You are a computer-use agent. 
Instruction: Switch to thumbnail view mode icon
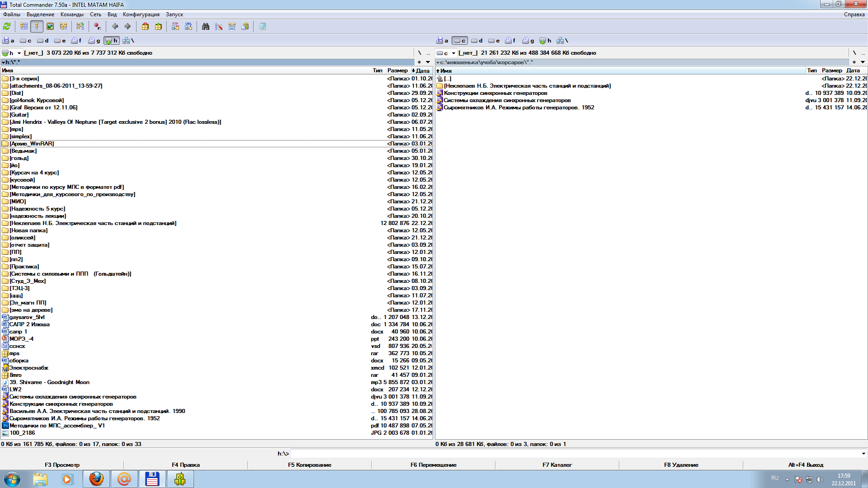click(x=50, y=27)
